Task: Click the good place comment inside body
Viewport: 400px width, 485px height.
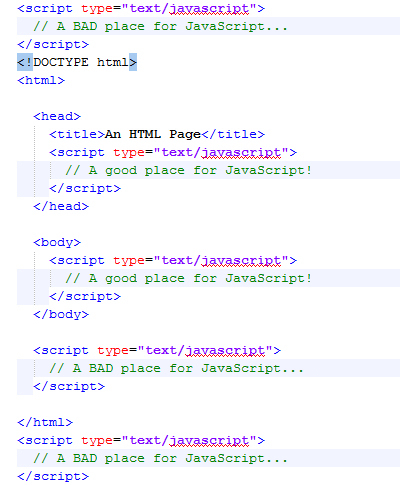Action: [189, 278]
